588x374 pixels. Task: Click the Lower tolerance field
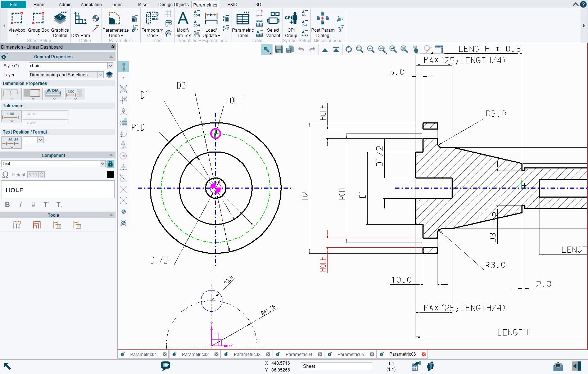coord(45,123)
